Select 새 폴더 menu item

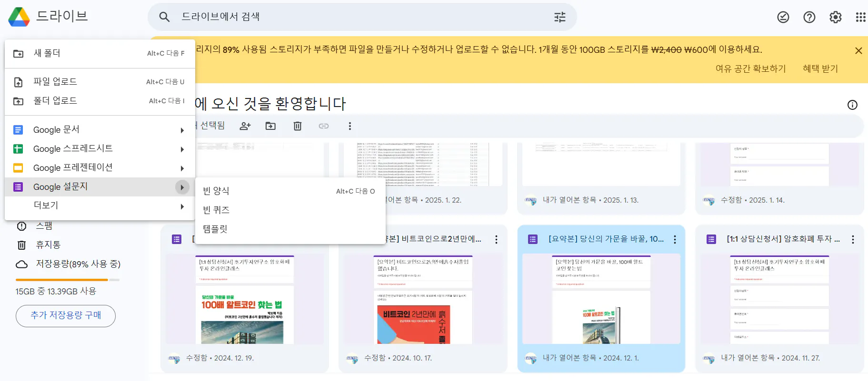coord(100,53)
